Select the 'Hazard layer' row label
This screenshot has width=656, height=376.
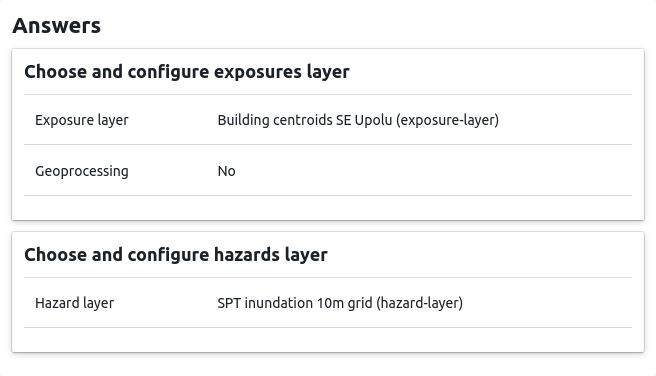click(74, 303)
